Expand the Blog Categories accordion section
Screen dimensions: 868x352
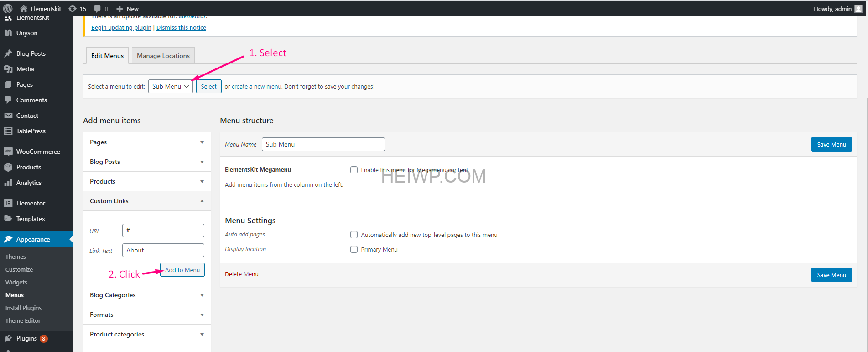[147, 295]
